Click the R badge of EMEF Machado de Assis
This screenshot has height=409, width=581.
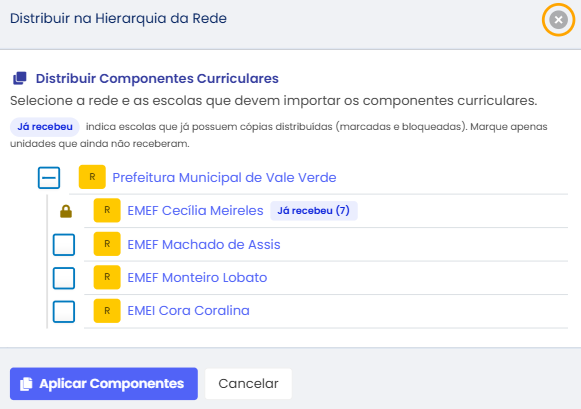pyautogui.click(x=107, y=244)
